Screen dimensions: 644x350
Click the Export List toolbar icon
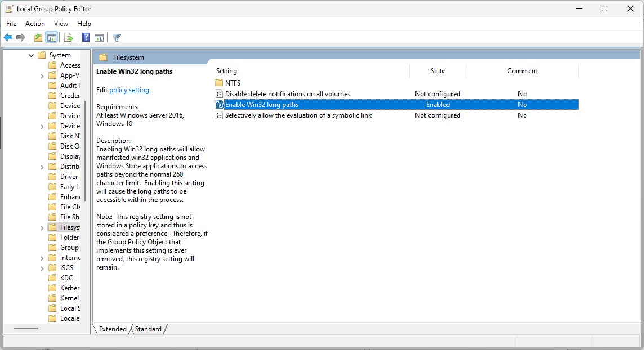click(x=68, y=38)
